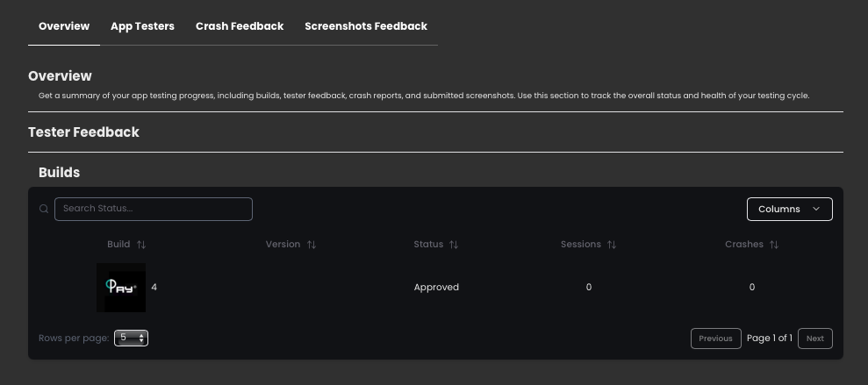This screenshot has height=385, width=868.
Task: Click the Crashes column sort icon
Action: [774, 245]
